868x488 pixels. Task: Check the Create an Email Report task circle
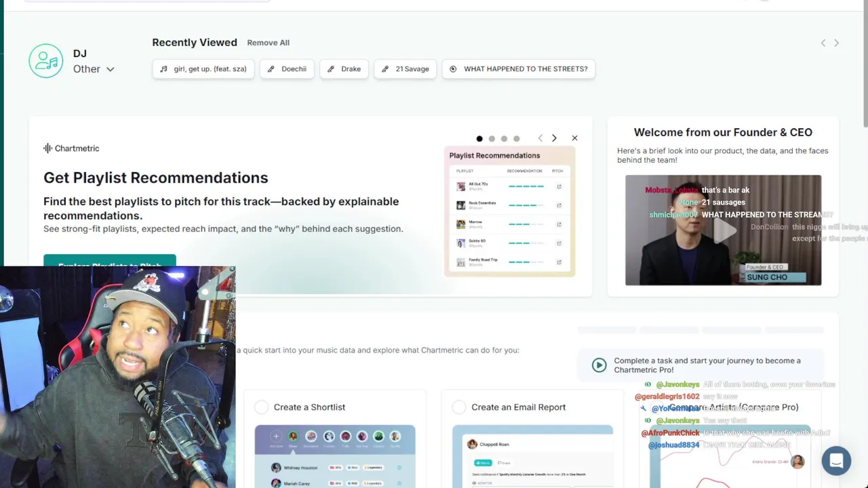click(459, 407)
